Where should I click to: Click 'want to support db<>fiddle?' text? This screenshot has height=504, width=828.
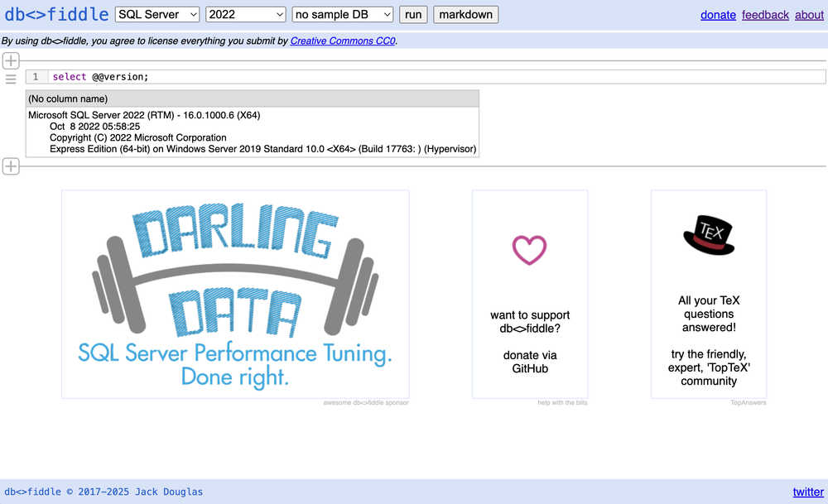coord(530,321)
